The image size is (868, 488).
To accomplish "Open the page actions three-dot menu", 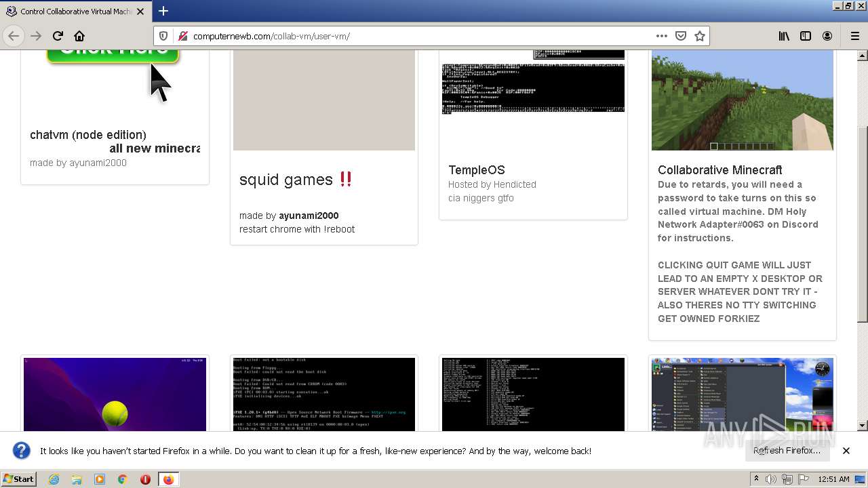I will pos(662,36).
